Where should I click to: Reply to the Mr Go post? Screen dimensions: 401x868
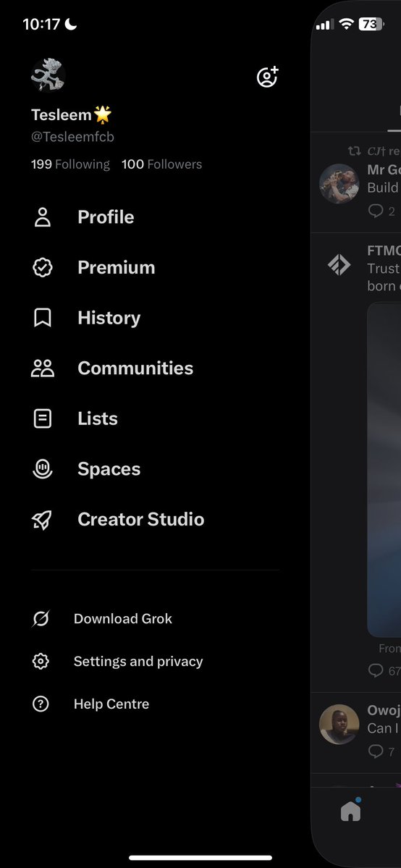376,211
